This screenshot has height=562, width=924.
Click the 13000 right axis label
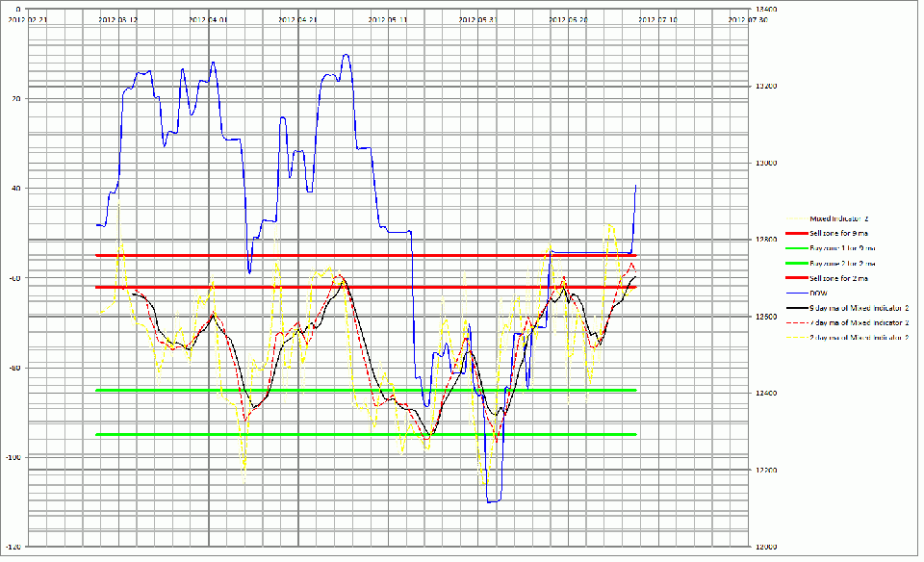tap(765, 164)
